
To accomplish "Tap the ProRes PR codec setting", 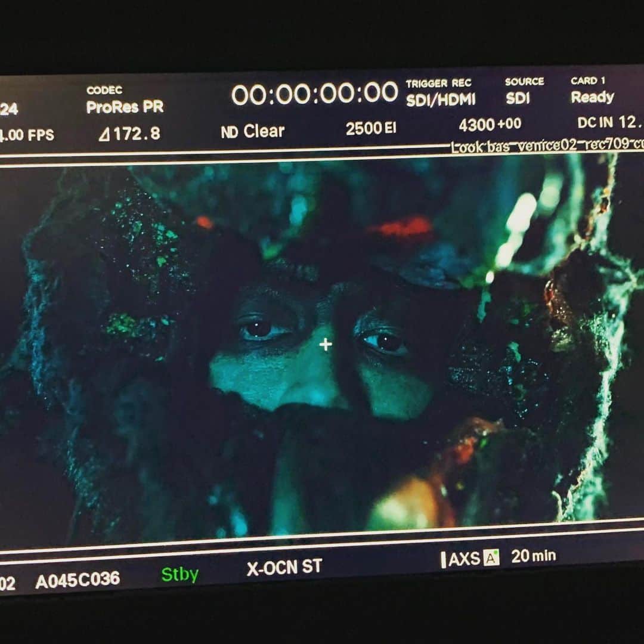I will 125,107.
